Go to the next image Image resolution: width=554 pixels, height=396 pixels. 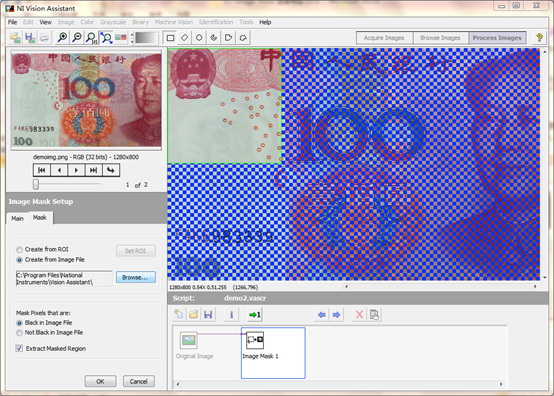click(x=76, y=170)
